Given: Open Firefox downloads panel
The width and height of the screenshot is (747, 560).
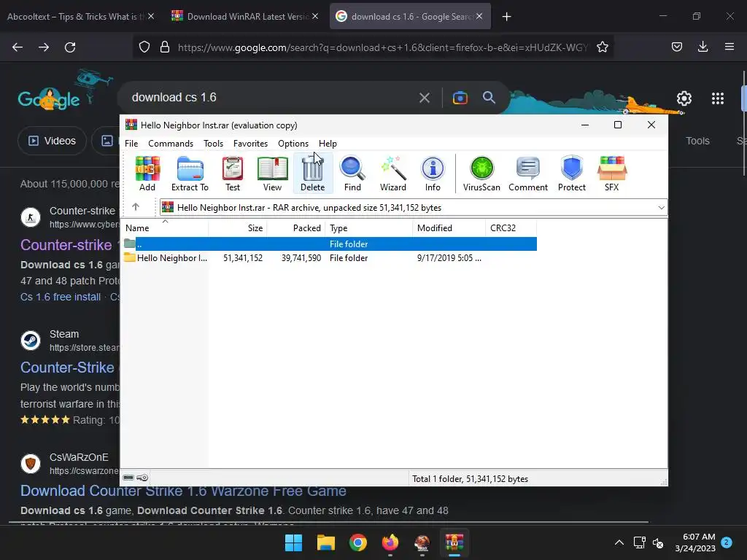Looking at the screenshot, I should click(703, 47).
